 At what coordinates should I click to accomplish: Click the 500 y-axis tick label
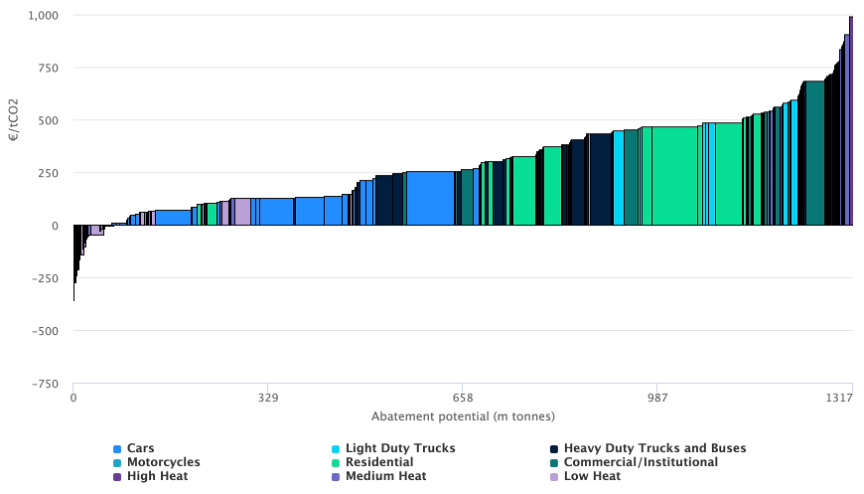click(48, 121)
